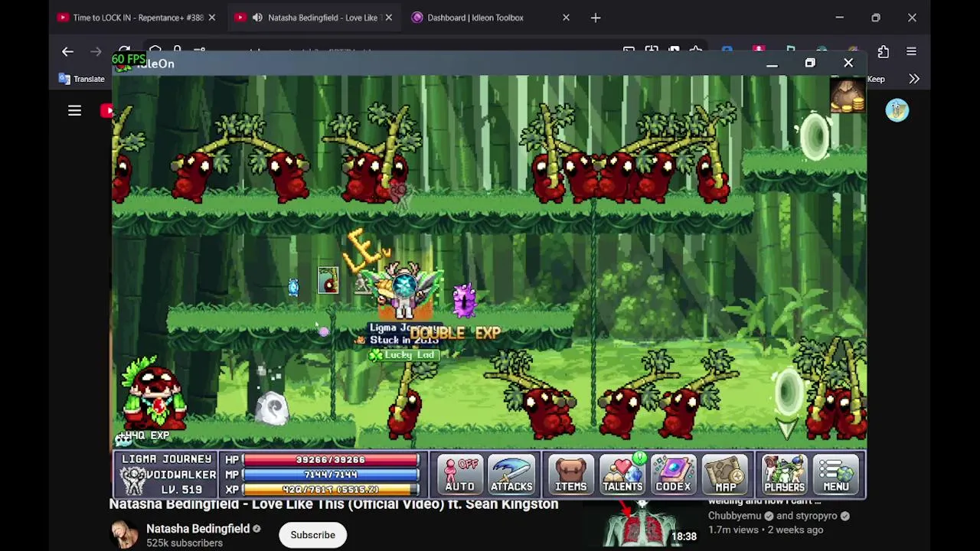Open the browser hamburger menu
This screenshot has height=551, width=980.
pos(911,51)
